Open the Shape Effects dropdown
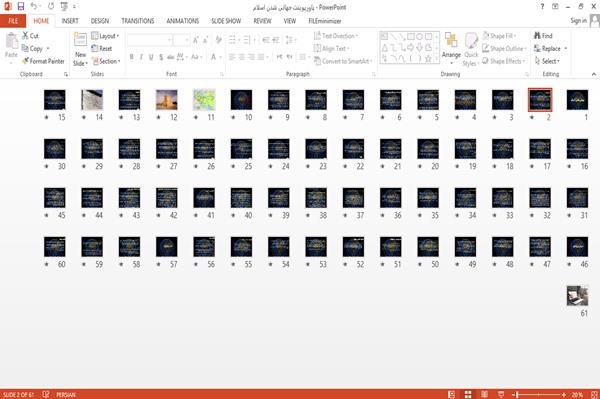 click(504, 61)
